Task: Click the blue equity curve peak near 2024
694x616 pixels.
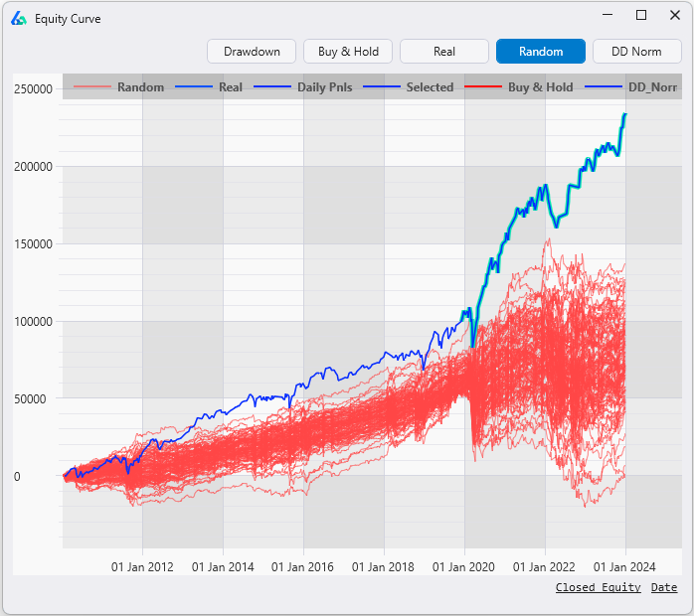Action: (x=624, y=115)
